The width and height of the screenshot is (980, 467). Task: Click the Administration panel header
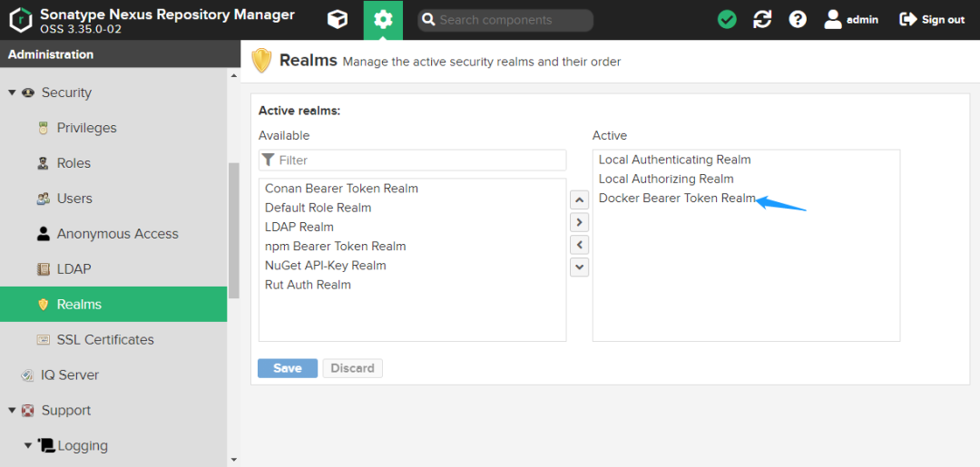120,54
